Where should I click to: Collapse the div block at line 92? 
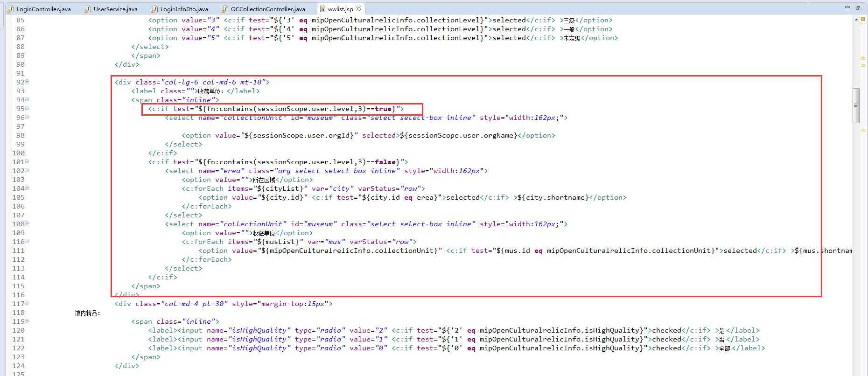click(x=27, y=82)
